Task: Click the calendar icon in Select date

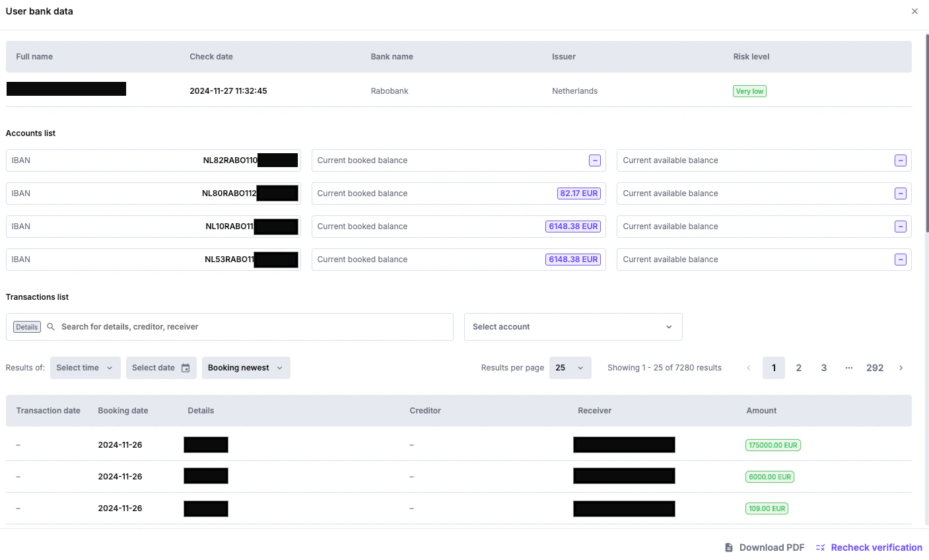Action: tap(186, 368)
